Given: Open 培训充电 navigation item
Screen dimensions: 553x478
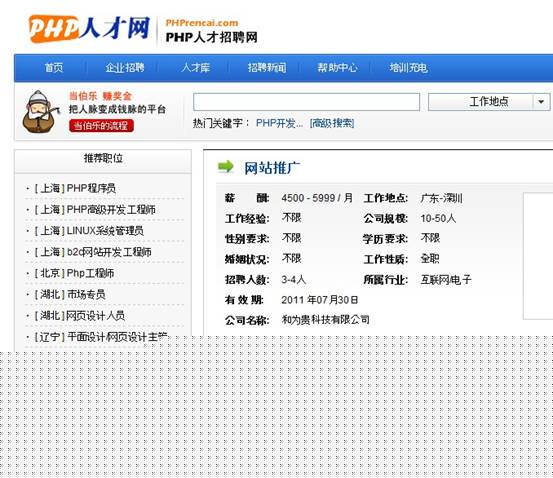Looking at the screenshot, I should 409,67.
